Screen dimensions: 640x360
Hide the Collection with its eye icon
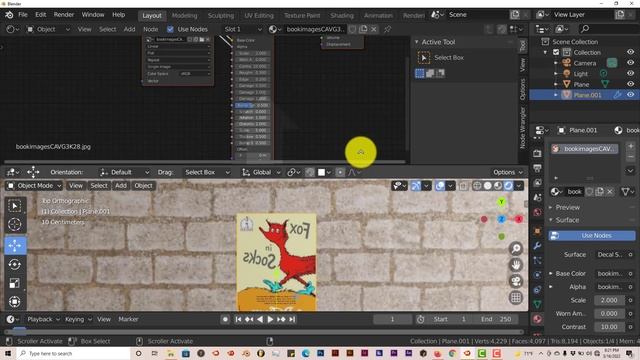click(630, 52)
